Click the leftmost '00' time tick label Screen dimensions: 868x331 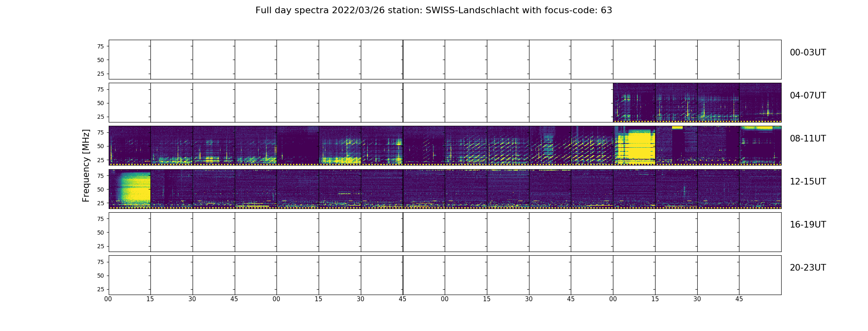tap(108, 299)
